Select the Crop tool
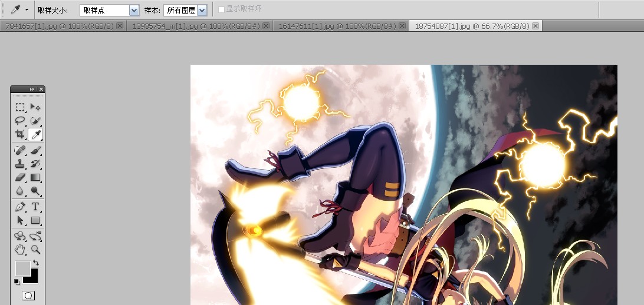 click(x=19, y=134)
